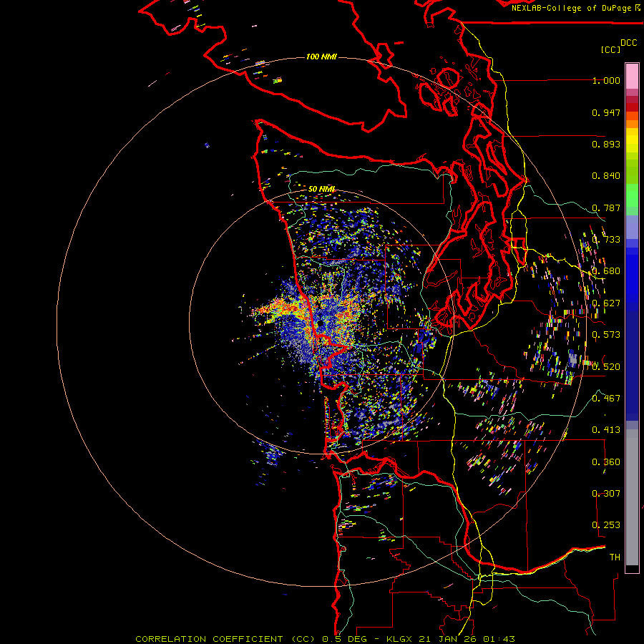
Task: Select the 0.360 scale label
Action: (606, 462)
